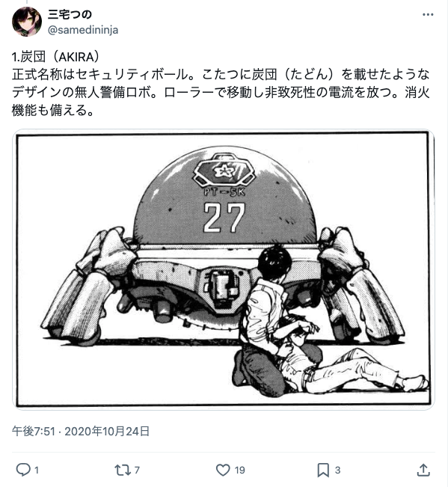
Task: Click the bookmark count 3
Action: coord(337,471)
